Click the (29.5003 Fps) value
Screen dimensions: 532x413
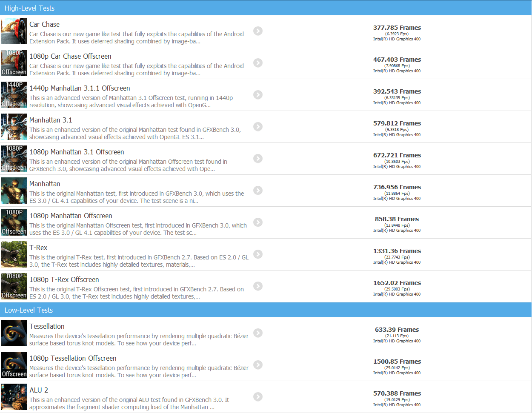tap(397, 289)
